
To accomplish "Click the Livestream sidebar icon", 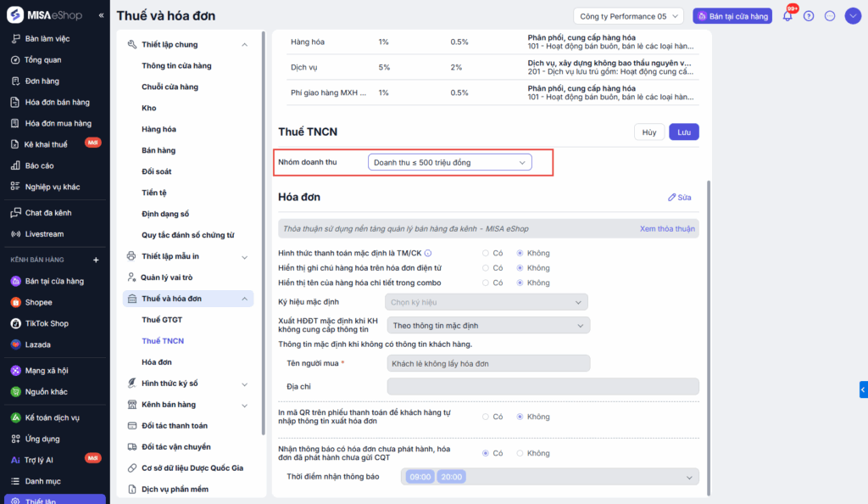I will click(x=16, y=234).
